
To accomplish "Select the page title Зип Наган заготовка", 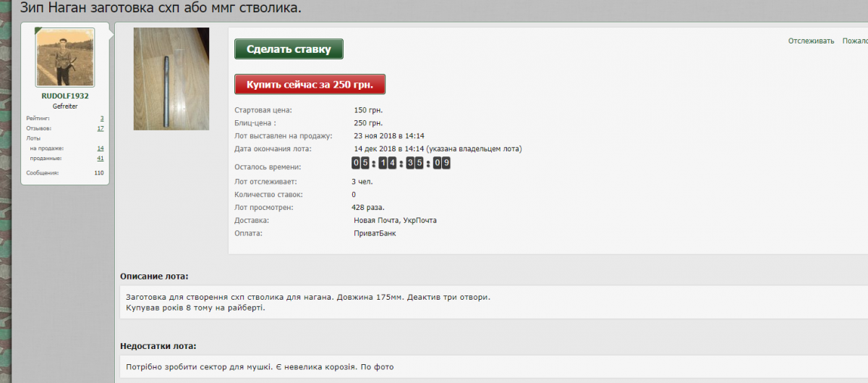I will [161, 9].
